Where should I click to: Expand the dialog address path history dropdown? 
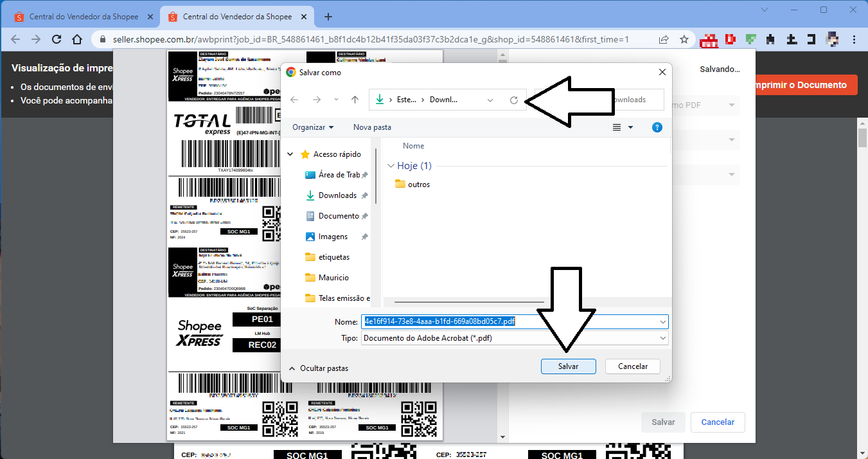click(x=490, y=100)
